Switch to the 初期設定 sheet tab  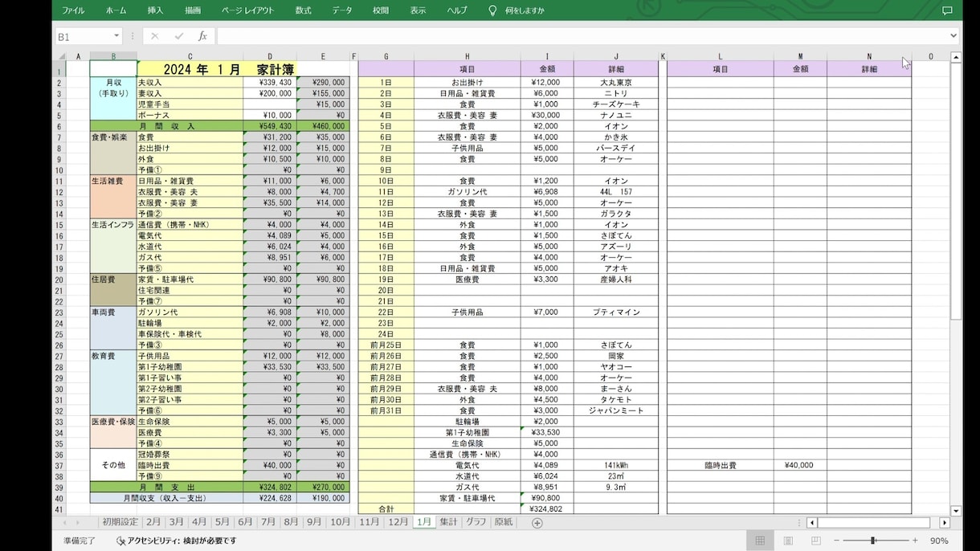(x=120, y=522)
